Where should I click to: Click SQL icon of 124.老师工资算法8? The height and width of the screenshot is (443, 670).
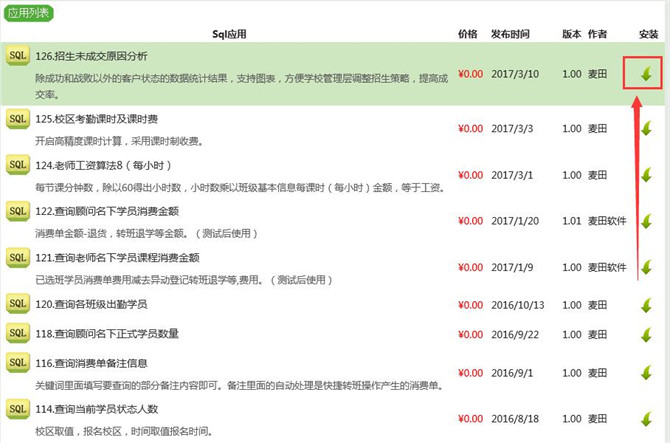(x=18, y=165)
